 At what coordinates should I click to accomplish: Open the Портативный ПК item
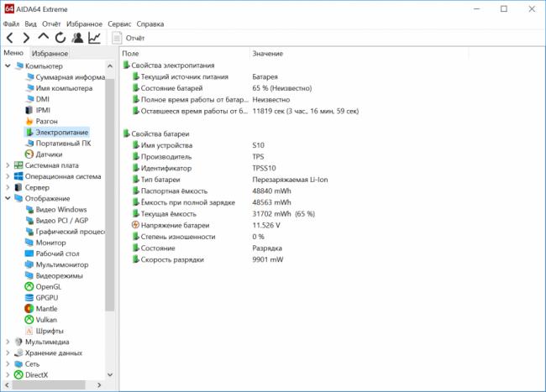pyautogui.click(x=58, y=144)
